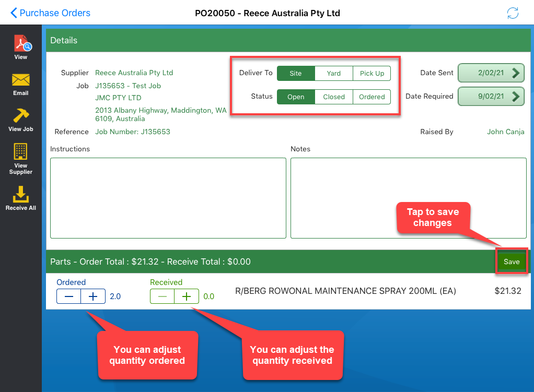
Task: Change Status to Ordered
Action: [372, 97]
